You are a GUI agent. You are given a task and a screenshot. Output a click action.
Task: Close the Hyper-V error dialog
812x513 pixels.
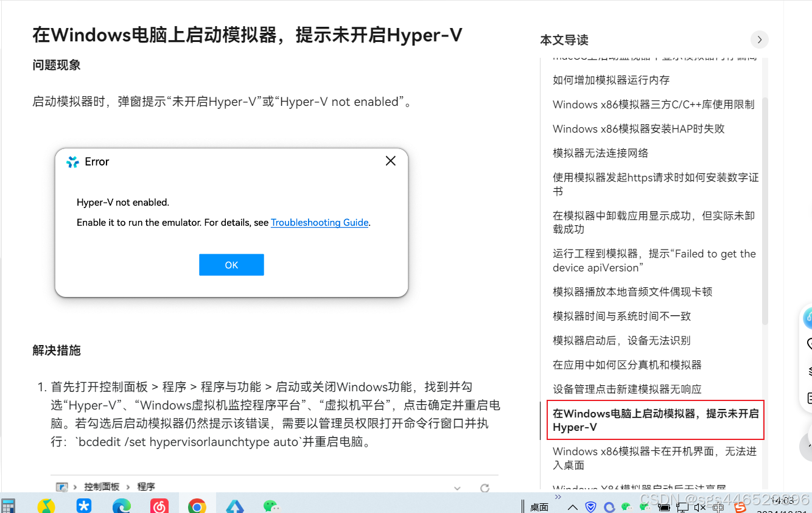(x=390, y=161)
